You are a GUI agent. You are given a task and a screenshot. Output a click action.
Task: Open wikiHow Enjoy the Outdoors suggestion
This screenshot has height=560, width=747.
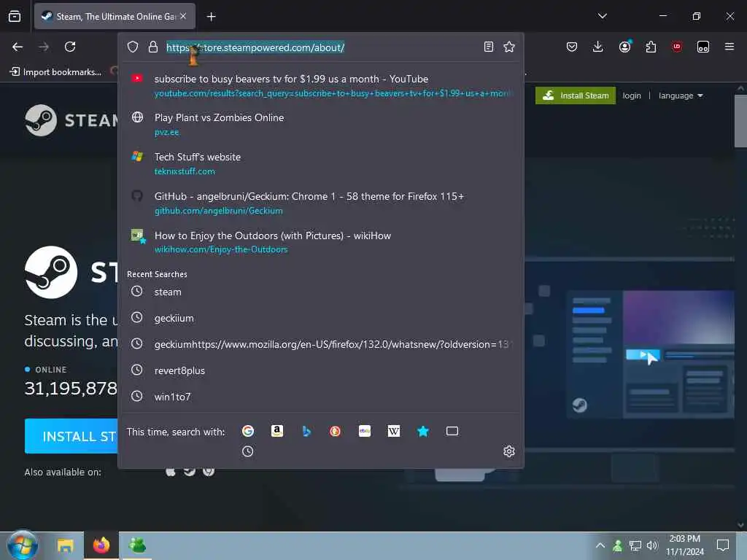click(x=321, y=242)
